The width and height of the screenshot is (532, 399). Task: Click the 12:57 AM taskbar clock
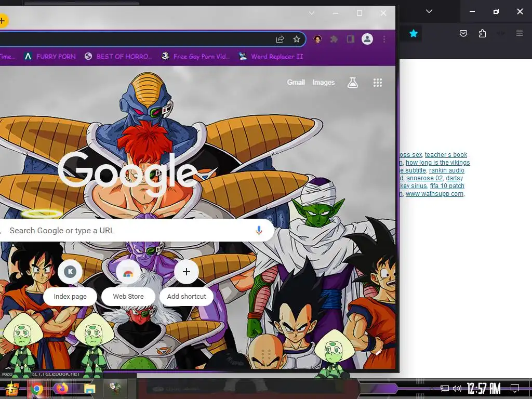(484, 389)
